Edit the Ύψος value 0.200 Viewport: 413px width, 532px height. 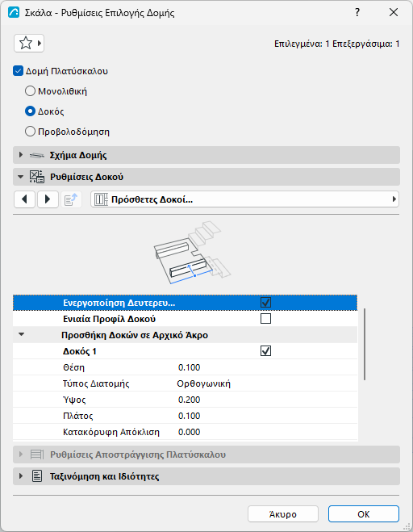(190, 400)
